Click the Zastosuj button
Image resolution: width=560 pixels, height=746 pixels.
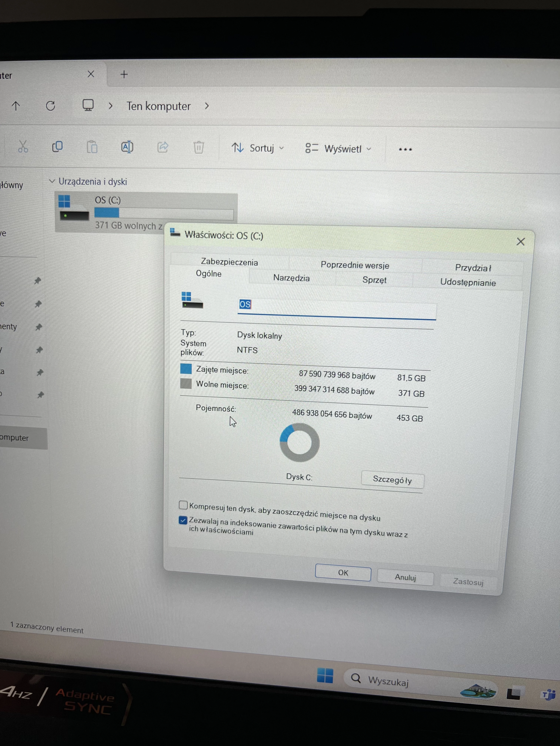468,582
